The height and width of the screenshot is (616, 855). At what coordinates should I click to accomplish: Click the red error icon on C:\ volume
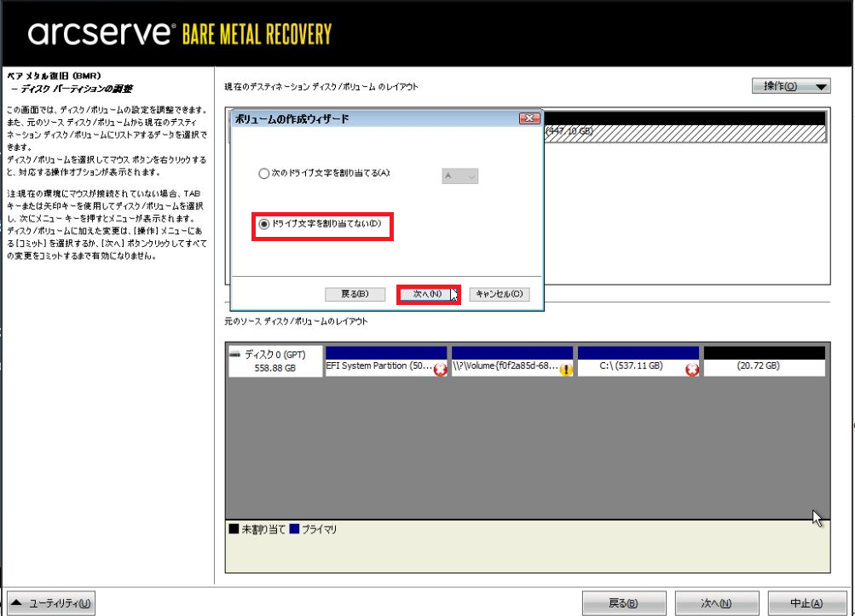pyautogui.click(x=692, y=370)
